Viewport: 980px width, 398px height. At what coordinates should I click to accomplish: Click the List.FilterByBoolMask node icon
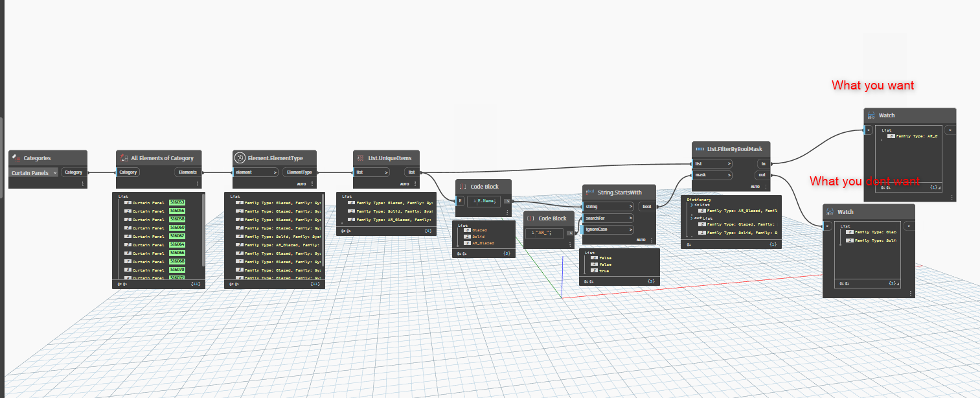[x=700, y=149]
